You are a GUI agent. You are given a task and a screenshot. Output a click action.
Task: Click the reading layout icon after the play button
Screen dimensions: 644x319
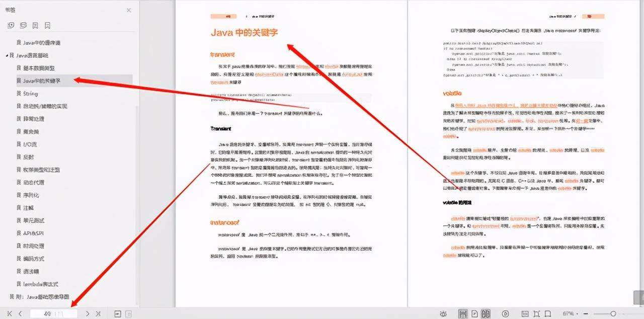coord(525,313)
